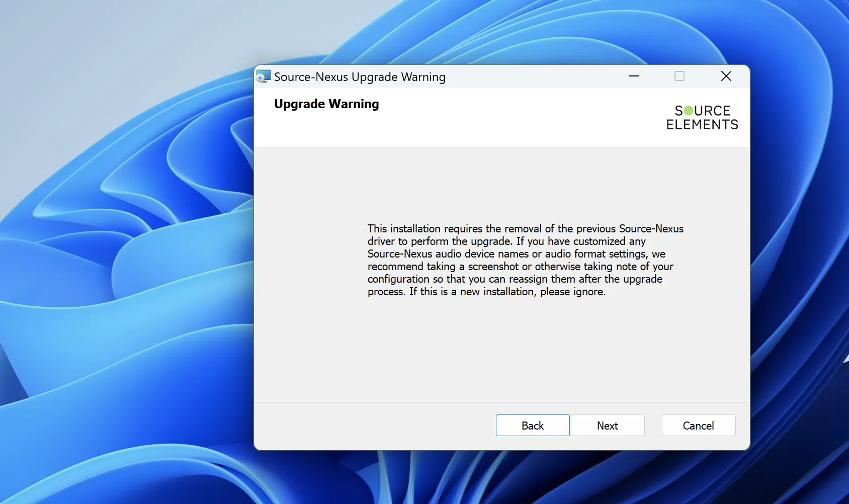Screen dimensions: 849x504
Task: Click the Next button to continue
Action: click(x=608, y=426)
